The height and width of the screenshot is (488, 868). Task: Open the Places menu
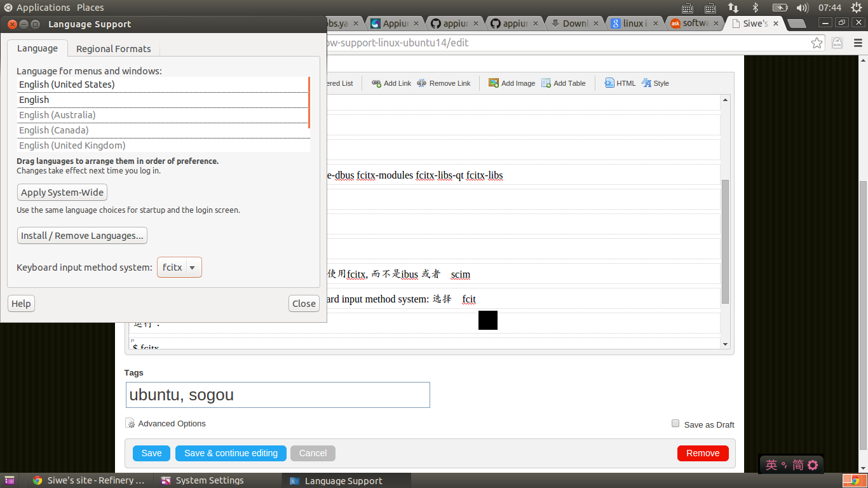click(90, 7)
